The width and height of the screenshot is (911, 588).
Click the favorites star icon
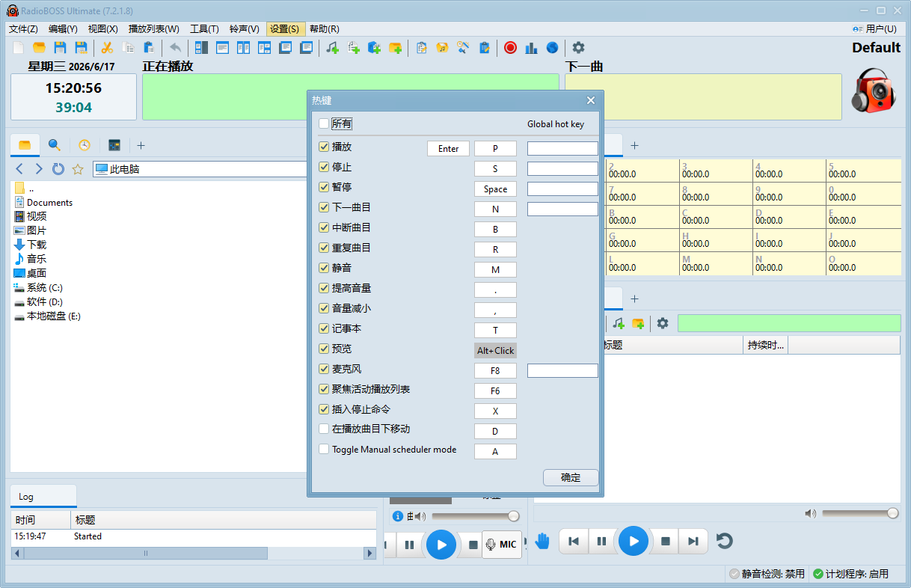(77, 169)
